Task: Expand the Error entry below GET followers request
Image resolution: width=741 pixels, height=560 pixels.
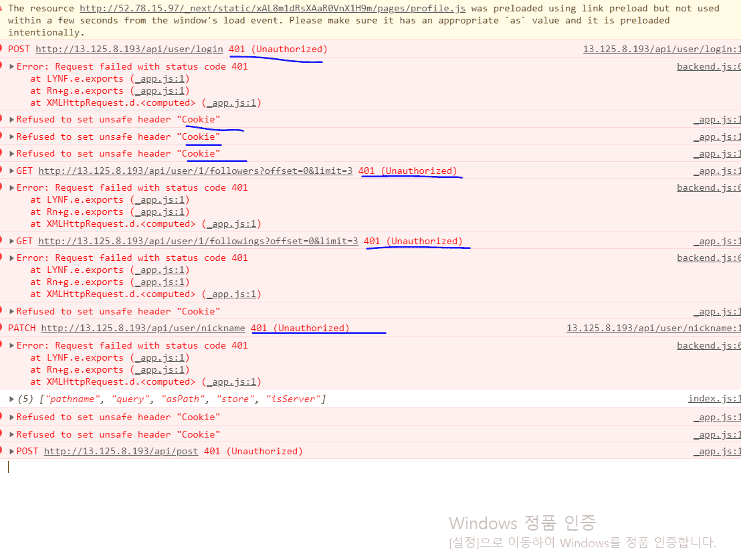Action: pyautogui.click(x=12, y=188)
